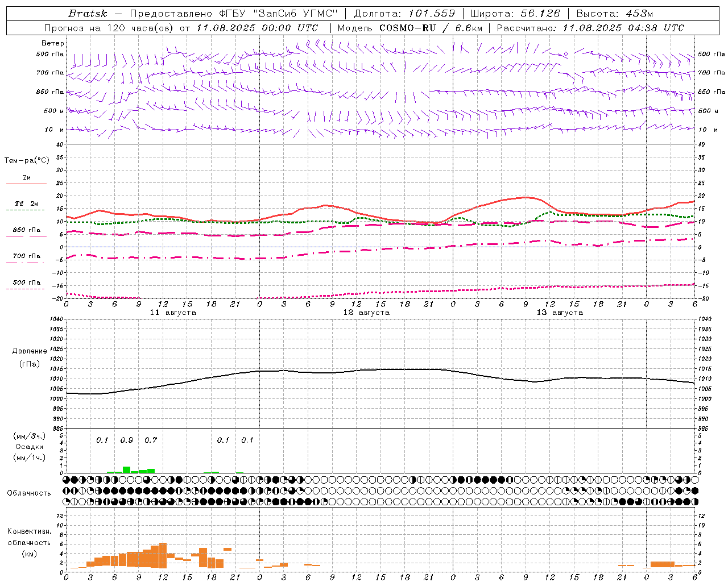
Task: Click the "700 гПа" entry in the temperature legend
Action: pyautogui.click(x=27, y=256)
